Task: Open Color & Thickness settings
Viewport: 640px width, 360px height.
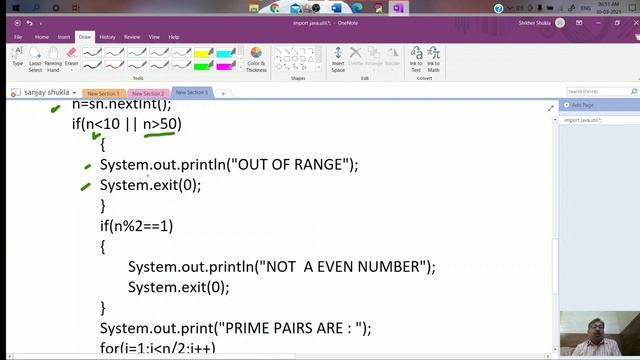Action: coord(256,60)
